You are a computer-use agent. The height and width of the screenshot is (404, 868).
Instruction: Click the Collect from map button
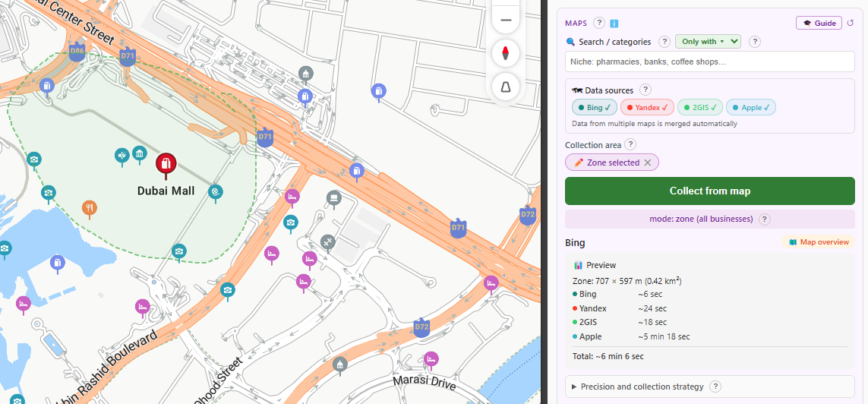point(710,191)
